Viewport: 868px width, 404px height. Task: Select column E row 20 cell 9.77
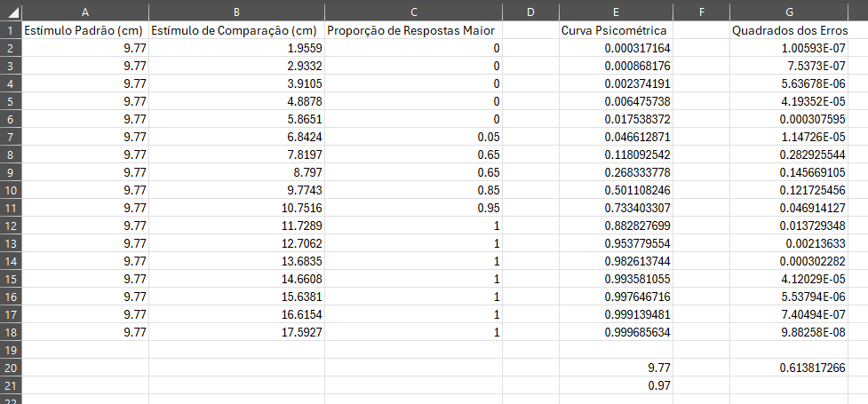[x=616, y=368]
